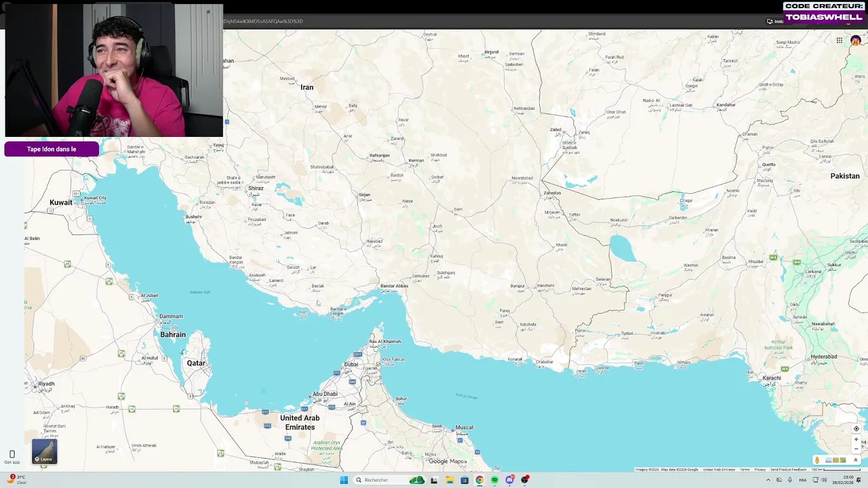Image resolution: width=868 pixels, height=488 pixels.
Task: Click the Tape !don dans le banner
Action: [52, 149]
